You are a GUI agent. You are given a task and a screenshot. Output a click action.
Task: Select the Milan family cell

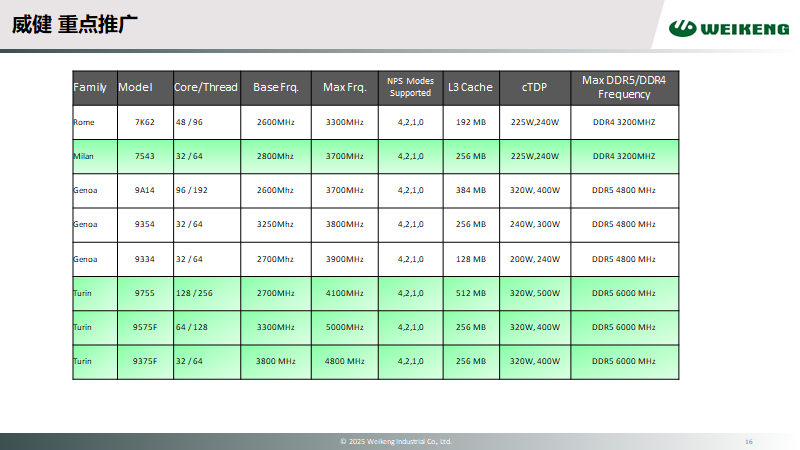[x=95, y=157]
